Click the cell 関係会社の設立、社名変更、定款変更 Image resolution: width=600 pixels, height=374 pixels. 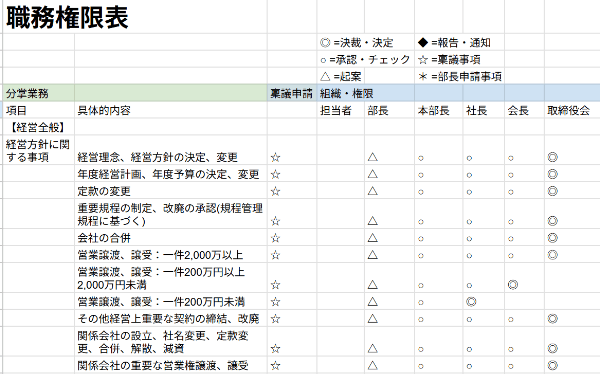pos(171,342)
